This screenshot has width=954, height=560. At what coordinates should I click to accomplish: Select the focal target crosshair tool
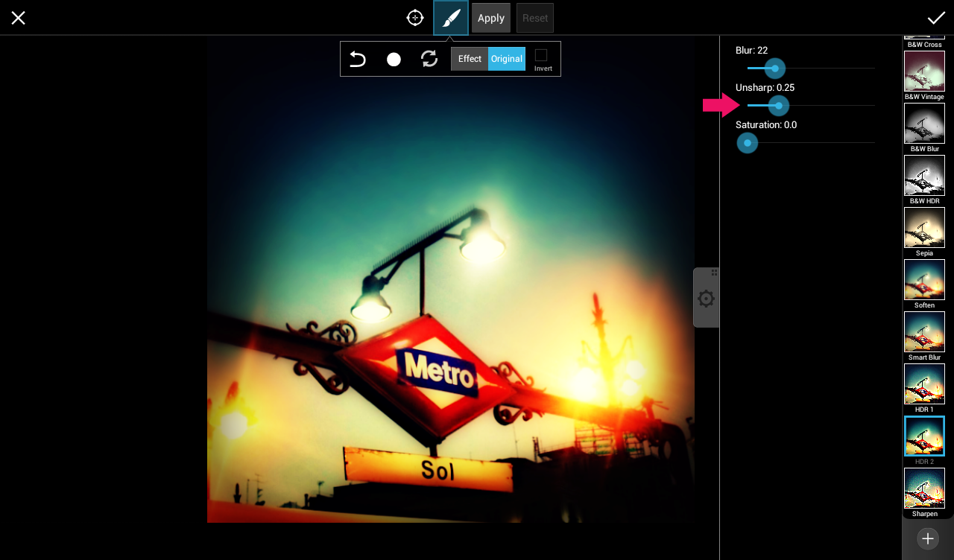tap(415, 18)
